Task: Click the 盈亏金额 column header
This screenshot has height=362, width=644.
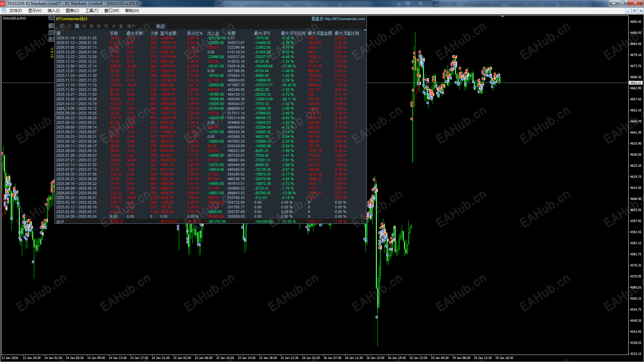Action: click(168, 33)
